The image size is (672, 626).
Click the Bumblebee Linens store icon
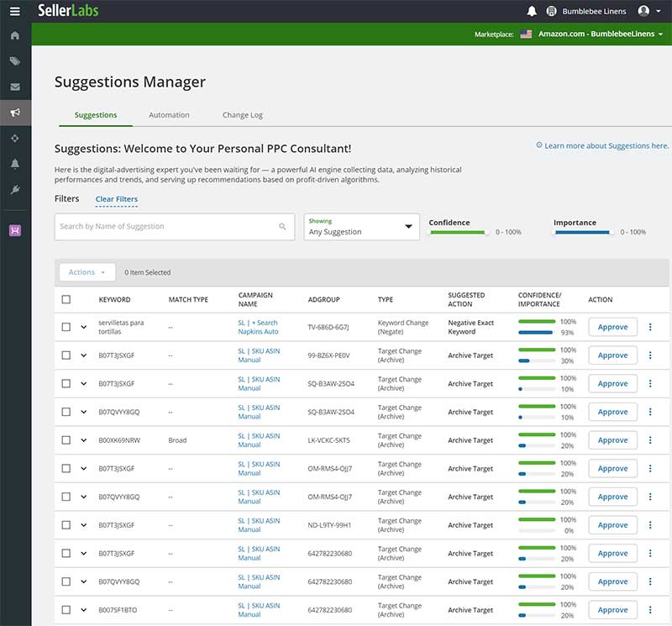pos(552,11)
